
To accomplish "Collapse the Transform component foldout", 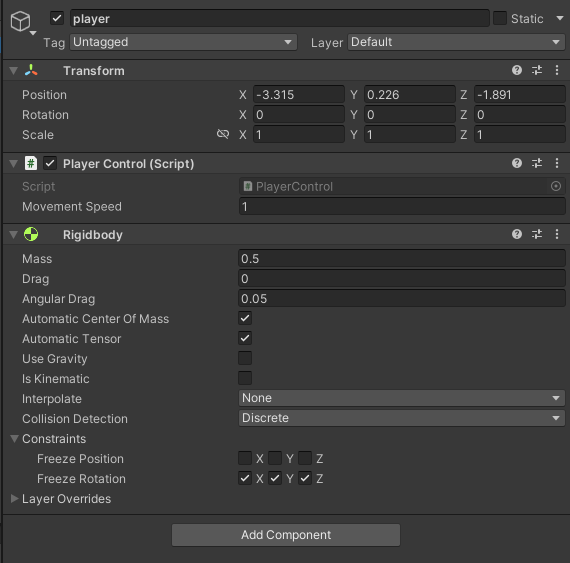I will [x=14, y=71].
